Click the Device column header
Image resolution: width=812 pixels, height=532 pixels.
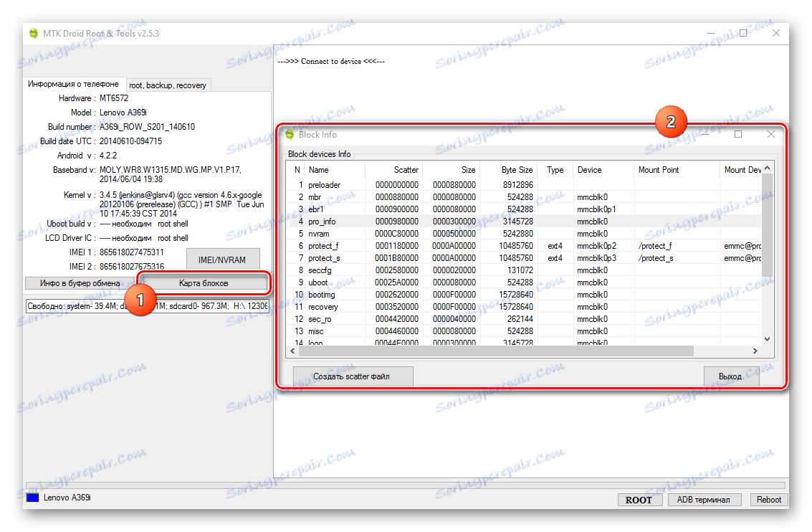[x=603, y=170]
